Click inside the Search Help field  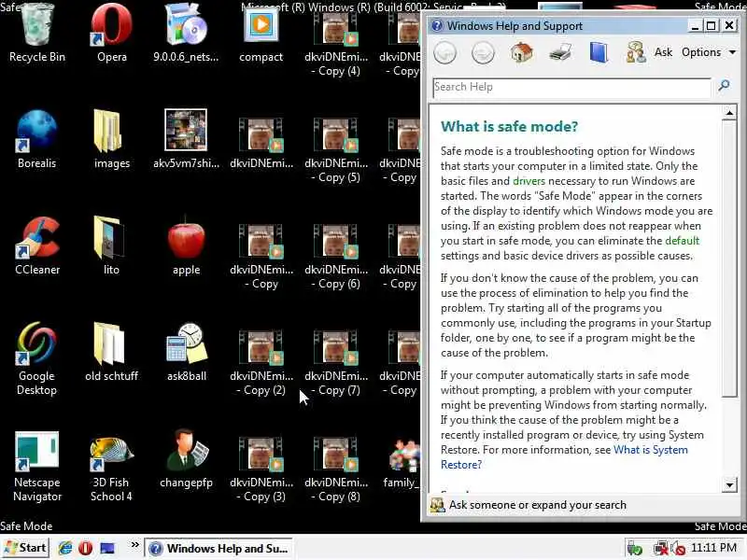tap(571, 88)
